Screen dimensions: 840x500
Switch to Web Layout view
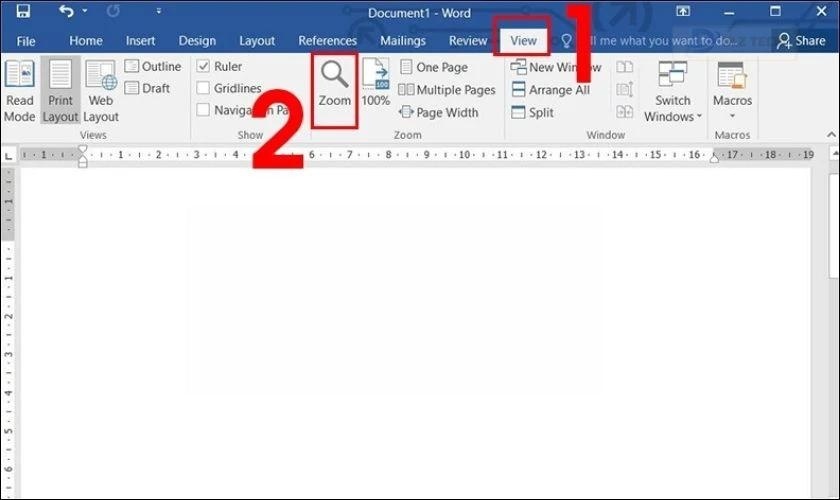101,91
